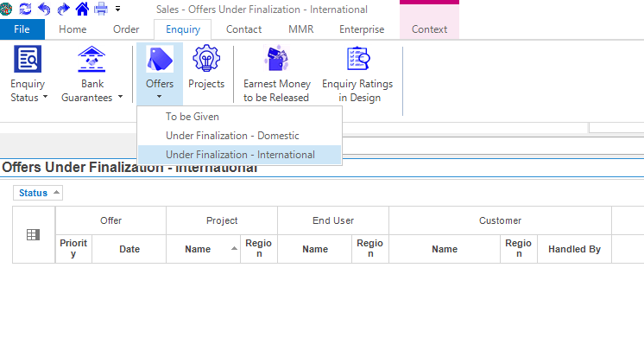Open the MMR ribbon tab
Image resolution: width=644 pixels, height=338 pixels.
point(300,29)
